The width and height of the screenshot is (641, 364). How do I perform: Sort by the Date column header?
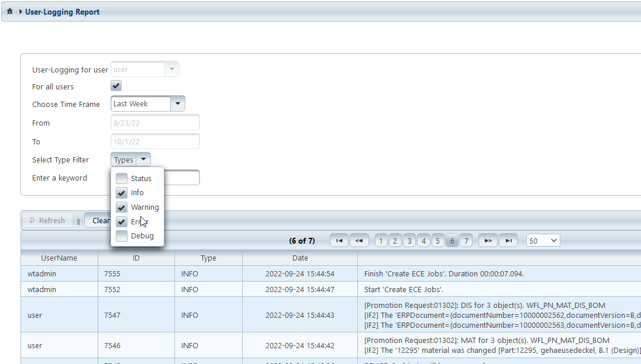click(300, 258)
